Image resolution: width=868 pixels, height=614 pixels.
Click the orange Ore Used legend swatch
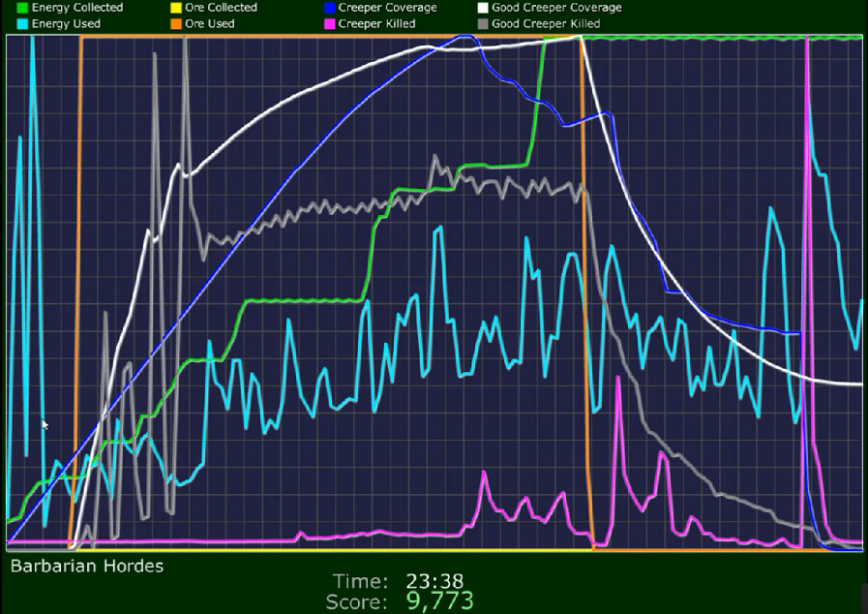176,24
